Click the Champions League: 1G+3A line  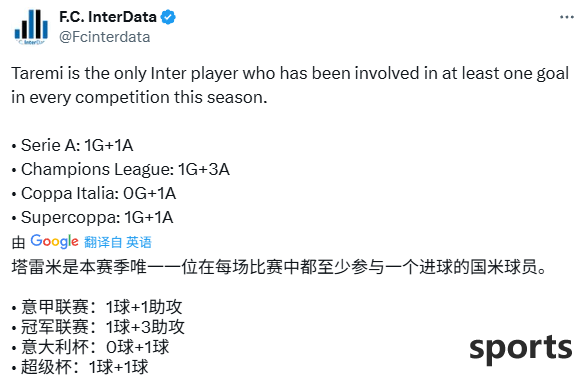121,169
